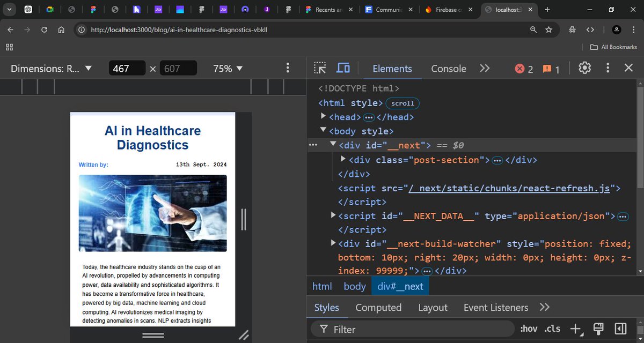Select body in the breadcrumb bar
This screenshot has width=644, height=343.
[355, 286]
